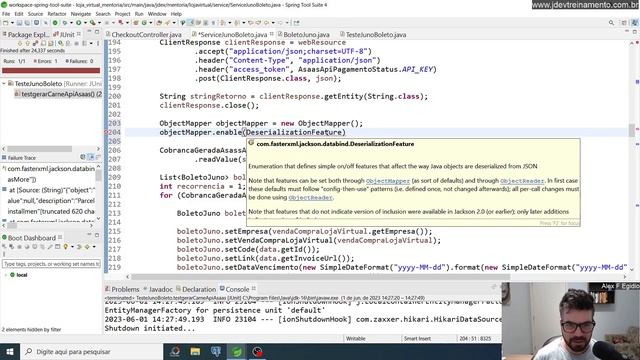This screenshot has height=360, width=640.
Task: Click the Save toolbar icon
Action: tap(19, 23)
